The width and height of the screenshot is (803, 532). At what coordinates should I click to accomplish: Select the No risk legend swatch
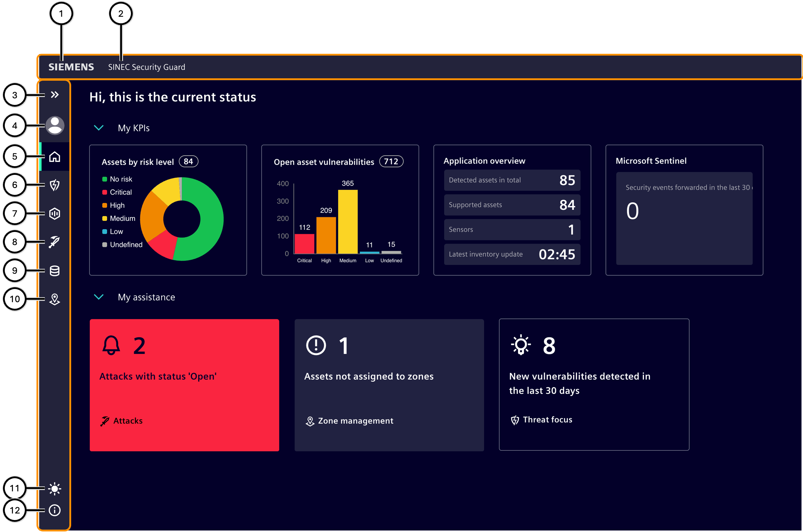point(105,179)
